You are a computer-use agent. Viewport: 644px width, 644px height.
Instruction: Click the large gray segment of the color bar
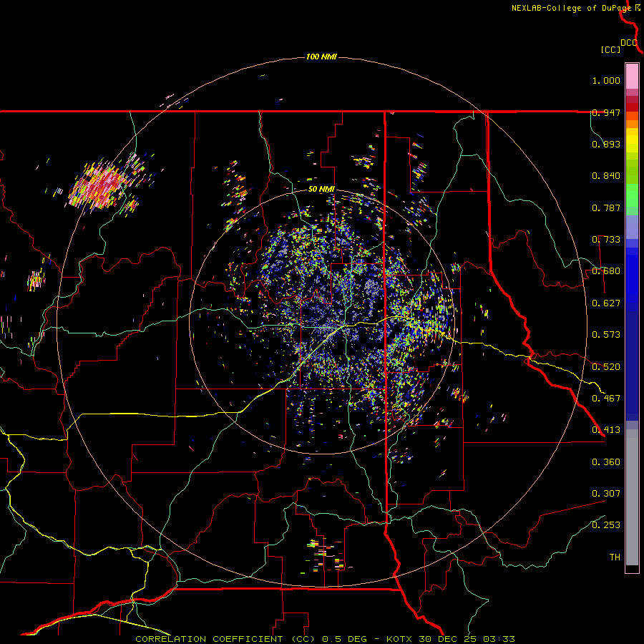coord(632,497)
